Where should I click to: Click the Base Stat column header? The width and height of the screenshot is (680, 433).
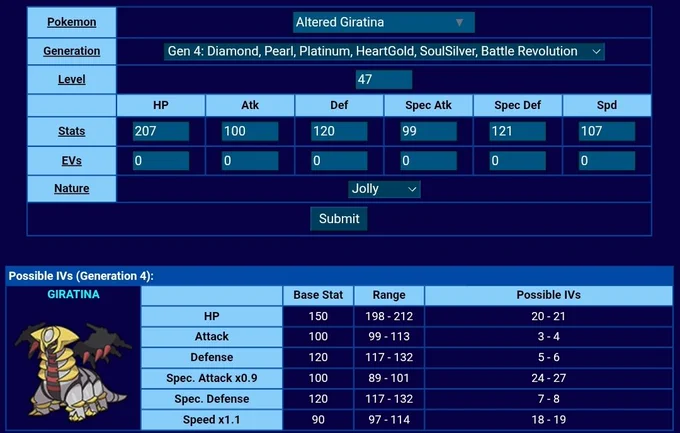click(x=318, y=295)
